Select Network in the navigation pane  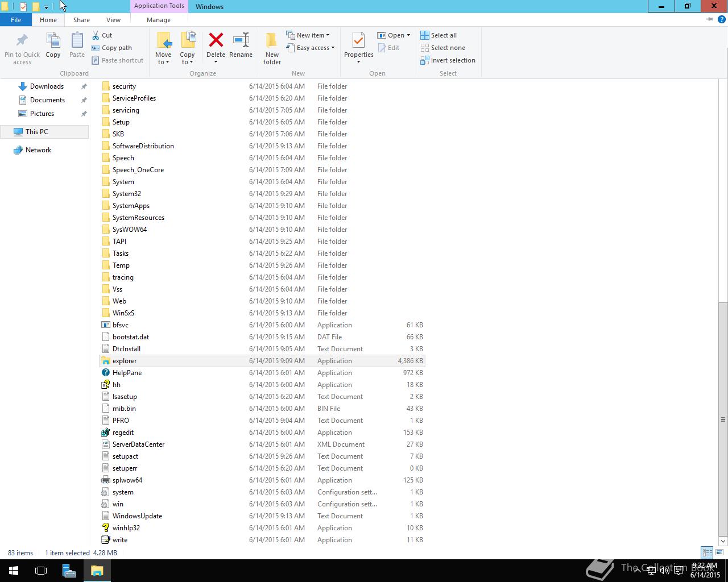[x=38, y=150]
